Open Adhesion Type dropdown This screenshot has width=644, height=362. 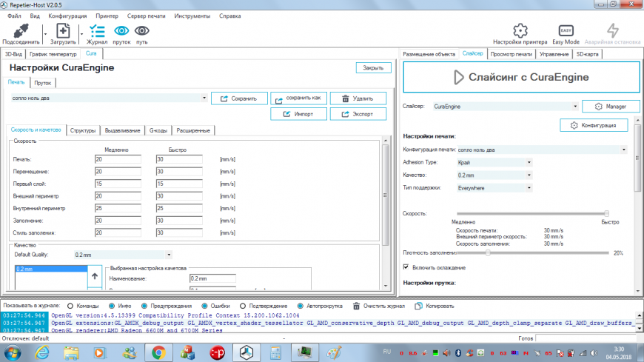pyautogui.click(x=529, y=163)
